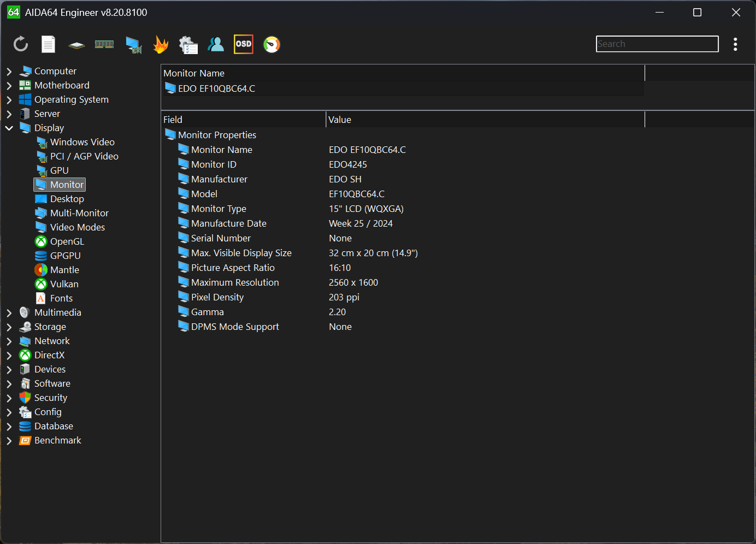Click the speedometer gauge toolbar icon
Image resolution: width=756 pixels, height=544 pixels.
[x=271, y=44]
